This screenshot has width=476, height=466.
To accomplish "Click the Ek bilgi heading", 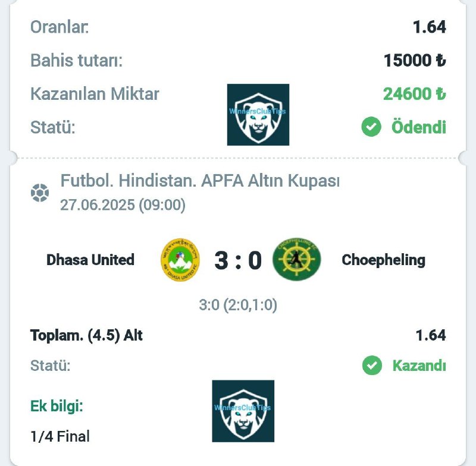I will pyautogui.click(x=57, y=406).
